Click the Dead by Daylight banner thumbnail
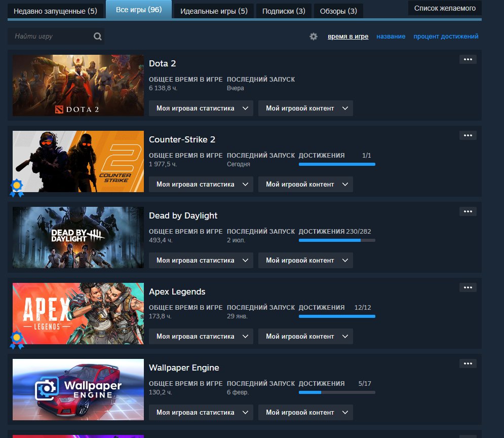The width and height of the screenshot is (504, 438). (78, 237)
